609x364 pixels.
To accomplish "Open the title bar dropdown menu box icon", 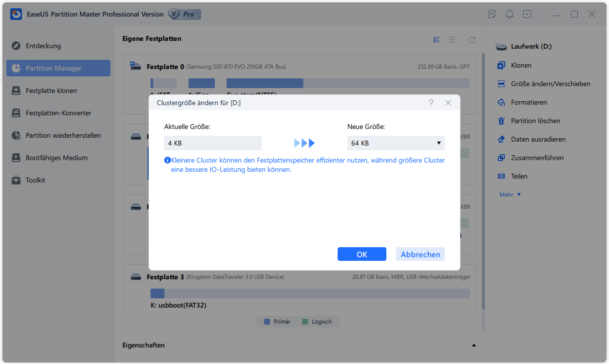I will click(527, 14).
